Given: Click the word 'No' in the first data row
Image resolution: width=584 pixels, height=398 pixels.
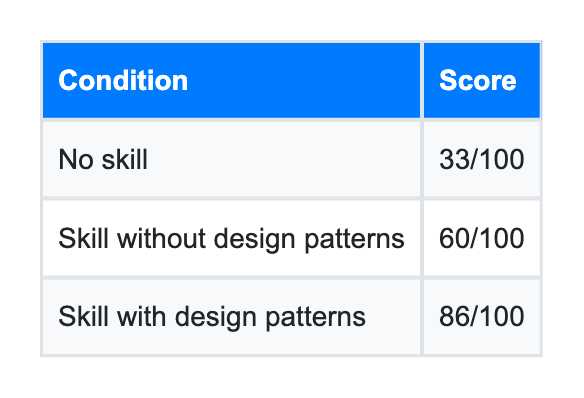Looking at the screenshot, I should [x=76, y=159].
